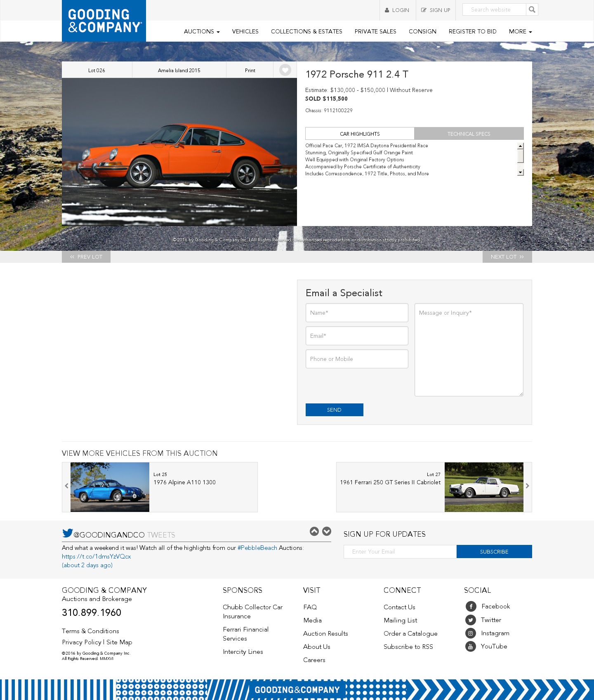Open Subscribe to RSS link
The image size is (594, 700).
[408, 647]
